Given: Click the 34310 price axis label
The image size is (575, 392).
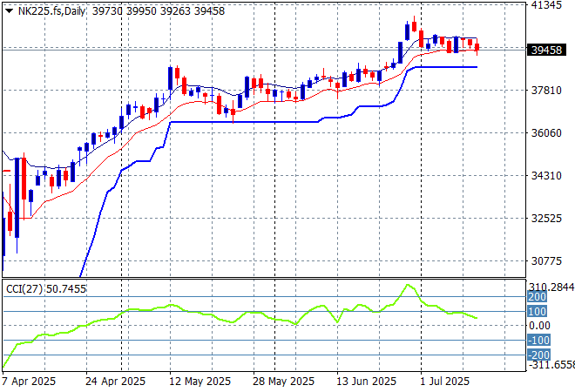Looking at the screenshot, I should click(547, 176).
